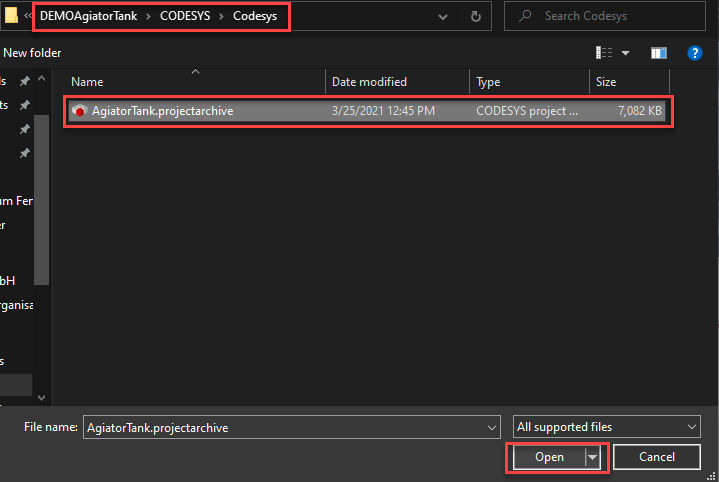Open the arrow between CODESYS and Codesys

pos(221,17)
